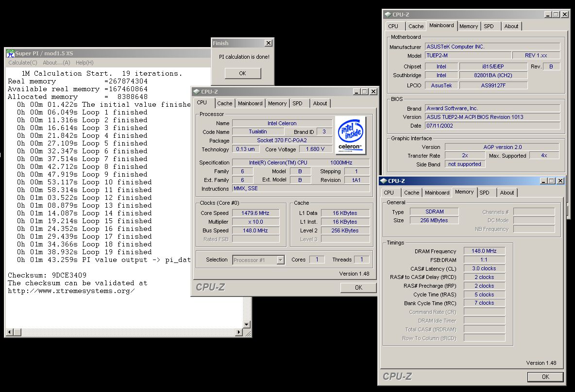Viewport: 575px width, 392px height.
Task: Switch to Mainboard tab in CPU-Z CPU window
Action: [x=250, y=104]
